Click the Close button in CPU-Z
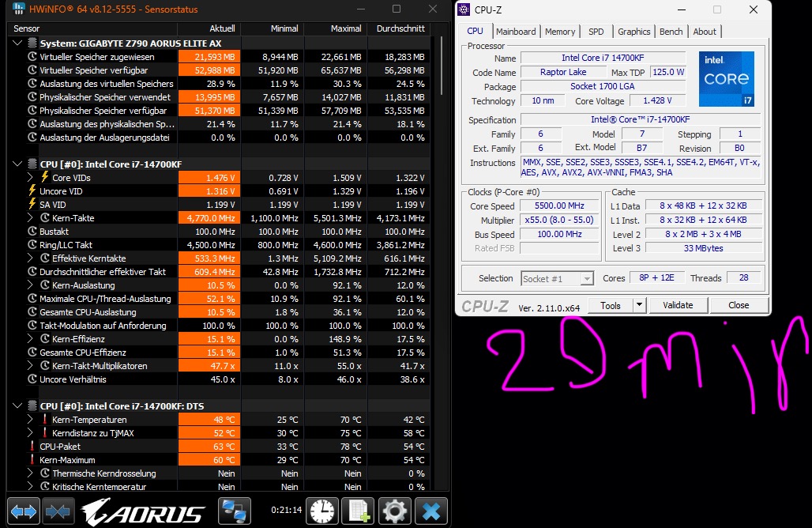Image resolution: width=812 pixels, height=528 pixels. pos(739,305)
